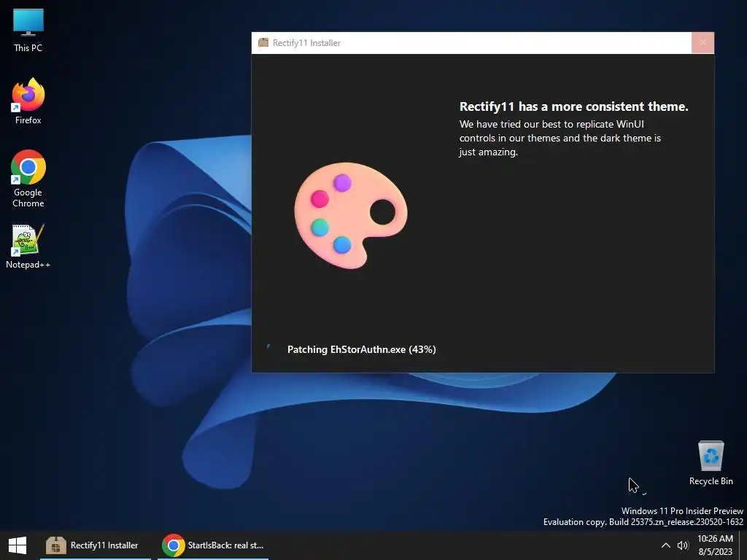Viewport: 747px width, 560px height.
Task: Select the Google Chrome desktop shortcut
Action: 28,179
